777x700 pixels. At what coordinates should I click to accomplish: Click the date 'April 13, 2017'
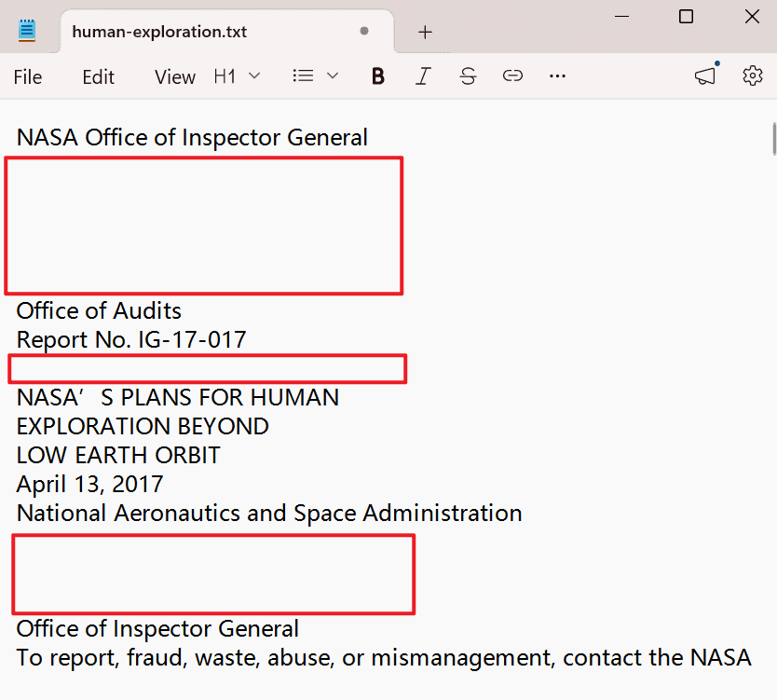[89, 485]
